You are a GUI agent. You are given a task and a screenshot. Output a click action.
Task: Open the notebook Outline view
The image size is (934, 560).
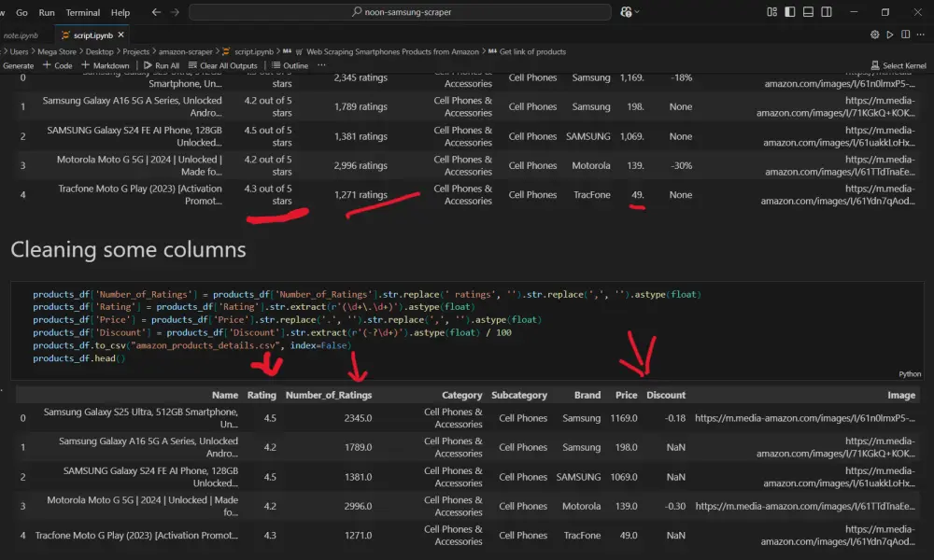[290, 66]
